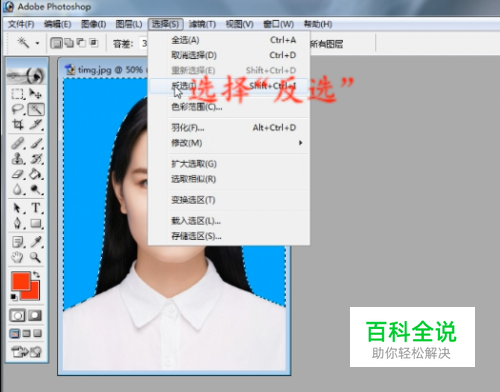Open the 滤镜(T) menu
The image size is (500, 392).
pyautogui.click(x=202, y=24)
